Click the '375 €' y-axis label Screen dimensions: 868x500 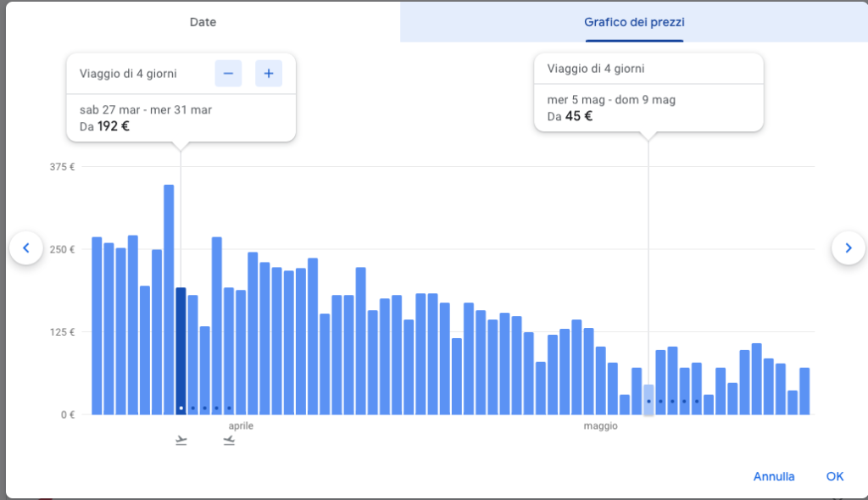point(62,167)
